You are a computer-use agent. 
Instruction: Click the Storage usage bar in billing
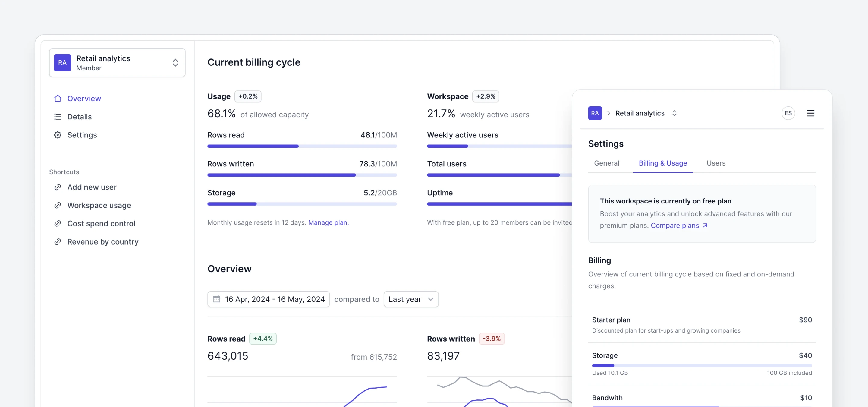coord(702,366)
